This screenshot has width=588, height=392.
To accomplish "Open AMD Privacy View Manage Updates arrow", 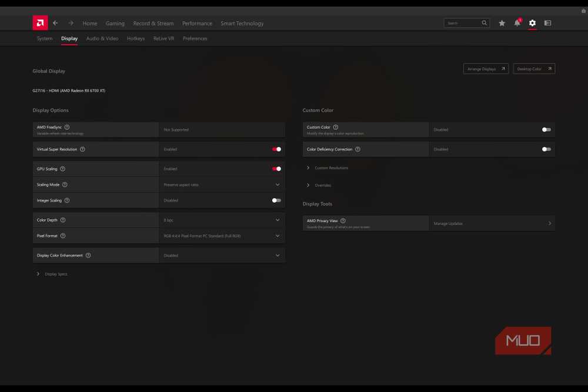I will coord(549,223).
